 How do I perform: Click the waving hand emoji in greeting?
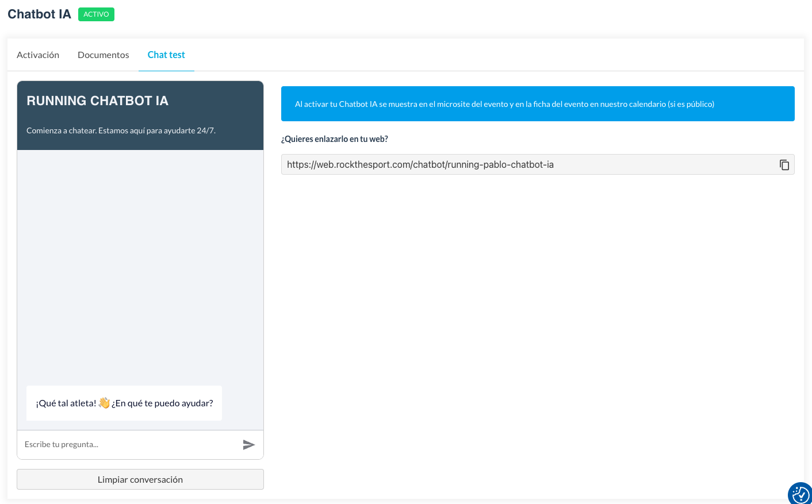104,403
